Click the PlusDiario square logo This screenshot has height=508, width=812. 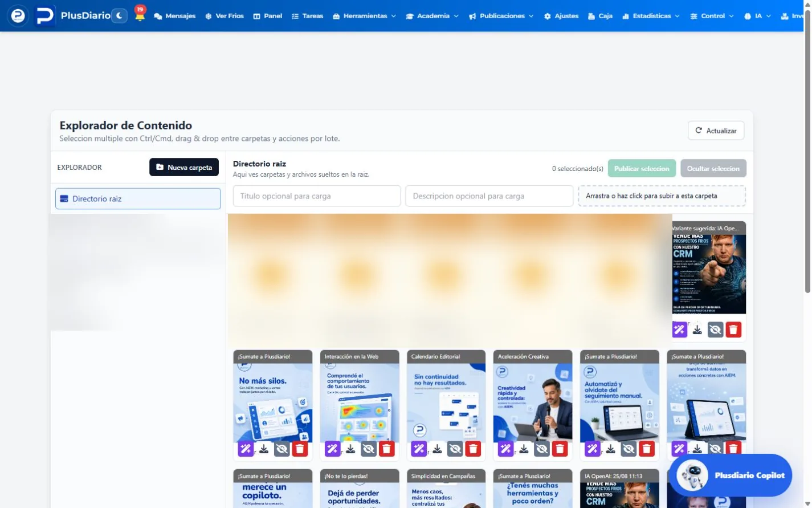coord(44,15)
